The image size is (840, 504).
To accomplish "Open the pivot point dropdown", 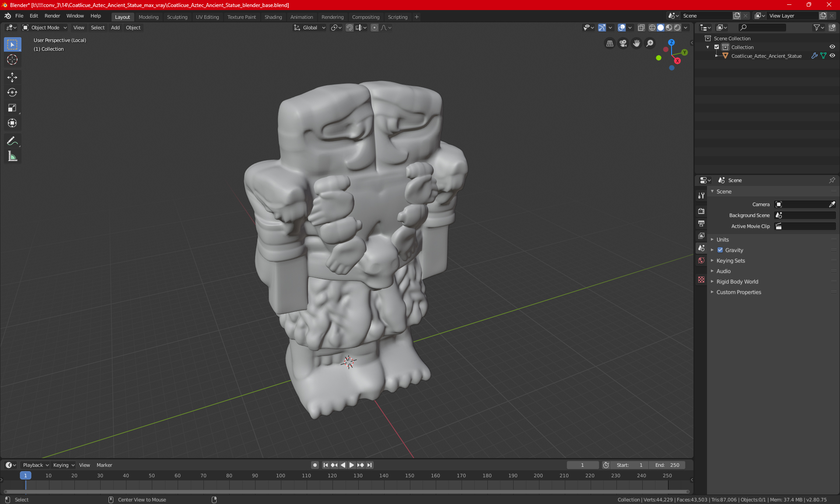I will [336, 28].
